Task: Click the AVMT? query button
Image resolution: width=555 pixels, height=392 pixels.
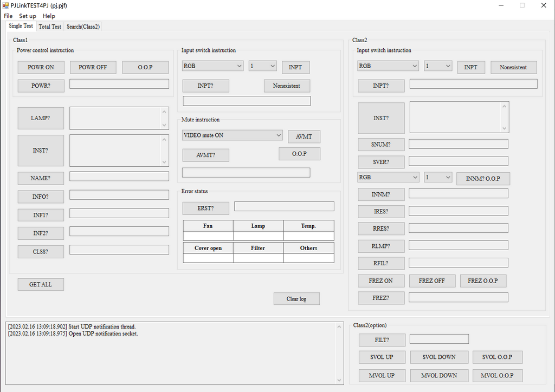Action: pos(205,155)
